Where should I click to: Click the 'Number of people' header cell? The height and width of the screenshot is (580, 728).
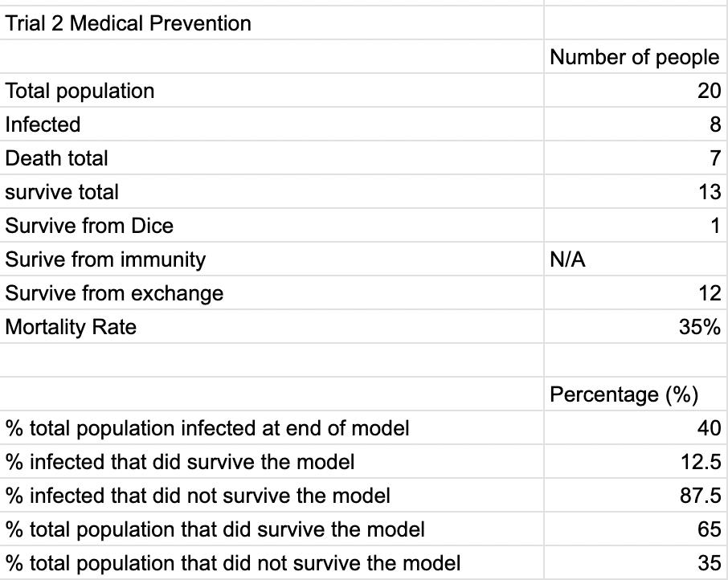634,57
